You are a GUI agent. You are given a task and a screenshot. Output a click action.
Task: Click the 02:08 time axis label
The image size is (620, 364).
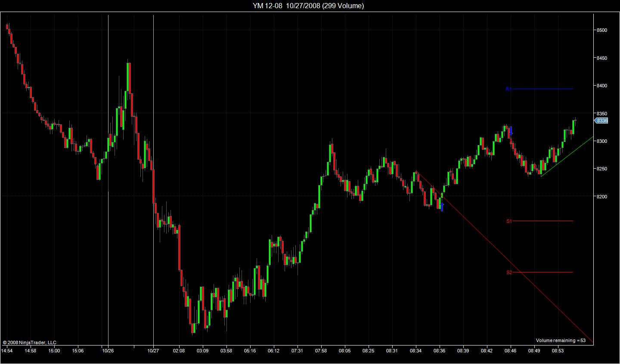pyautogui.click(x=179, y=351)
